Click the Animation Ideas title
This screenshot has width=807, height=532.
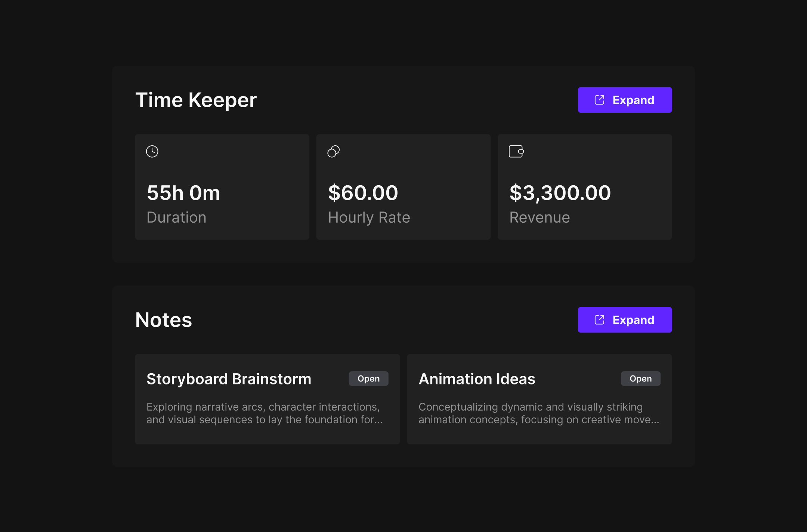click(477, 379)
